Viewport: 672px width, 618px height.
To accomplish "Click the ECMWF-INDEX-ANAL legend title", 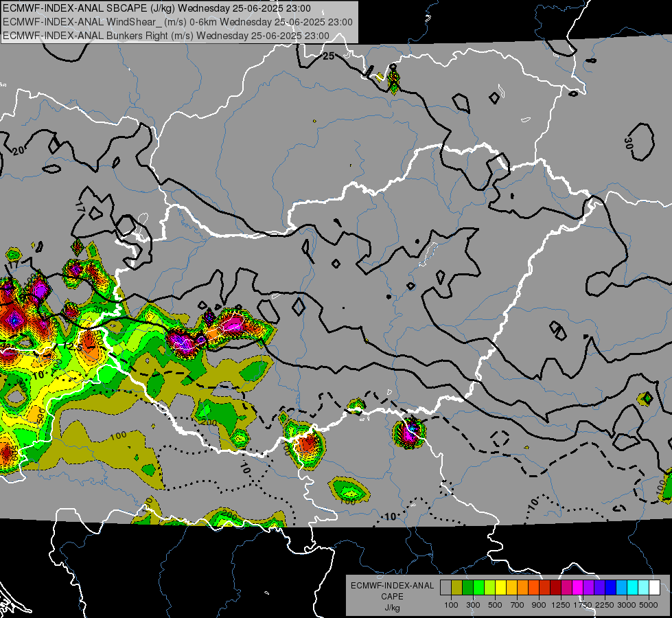I will tap(392, 586).
